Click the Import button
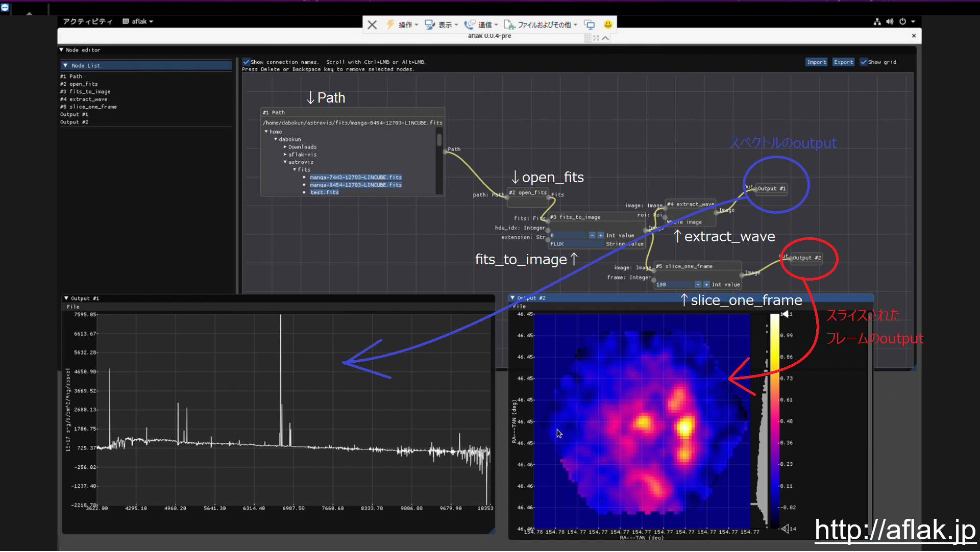Screen dimensions: 980x552 pos(816,62)
